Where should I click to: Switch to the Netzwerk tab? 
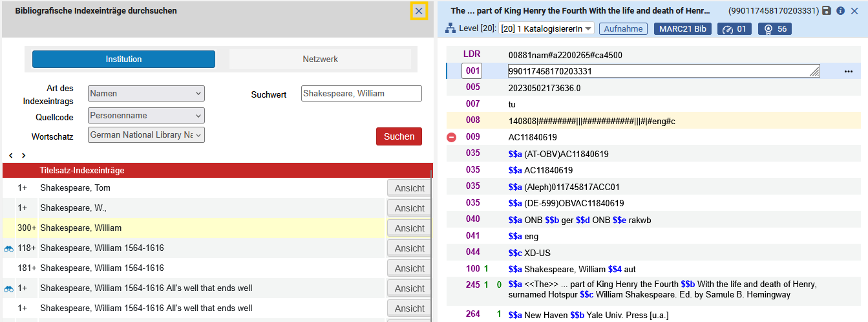pos(320,59)
